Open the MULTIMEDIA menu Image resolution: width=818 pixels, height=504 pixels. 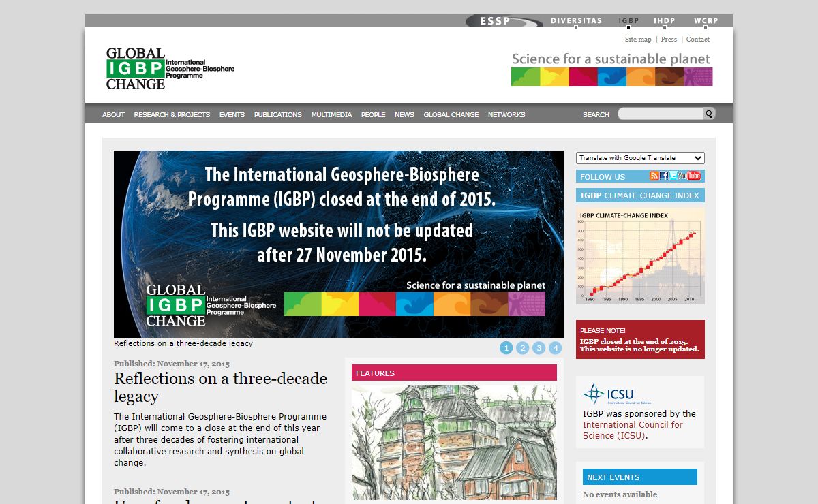tap(331, 114)
